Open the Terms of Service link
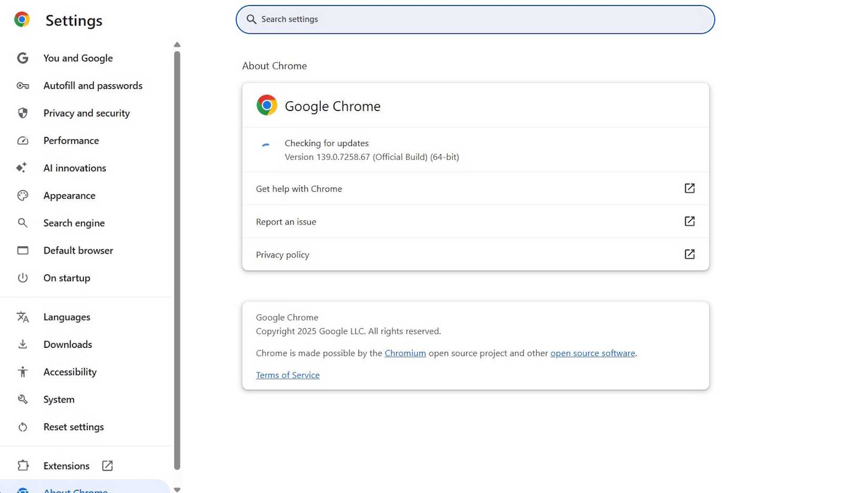The image size is (868, 493). coord(288,375)
